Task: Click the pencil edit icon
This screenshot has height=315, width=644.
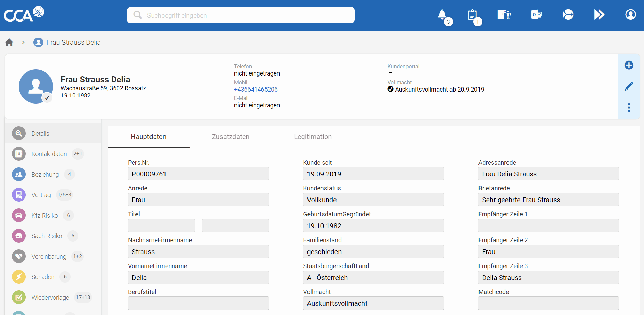Action: click(x=629, y=86)
